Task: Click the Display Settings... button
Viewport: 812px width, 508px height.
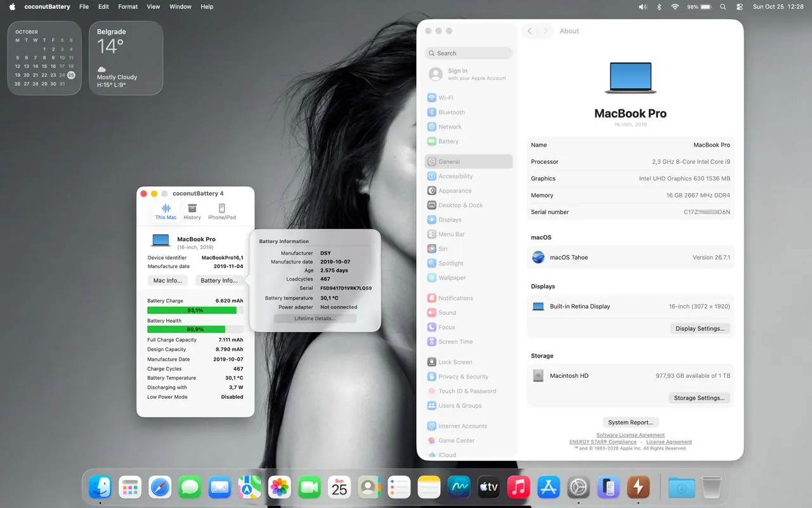Action: tap(700, 329)
